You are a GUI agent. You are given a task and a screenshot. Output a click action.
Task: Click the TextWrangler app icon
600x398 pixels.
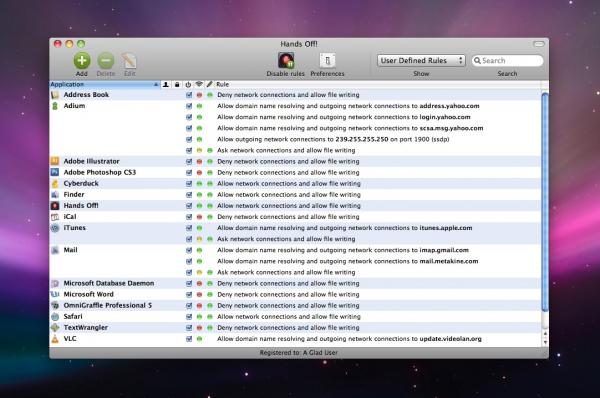coord(55,328)
